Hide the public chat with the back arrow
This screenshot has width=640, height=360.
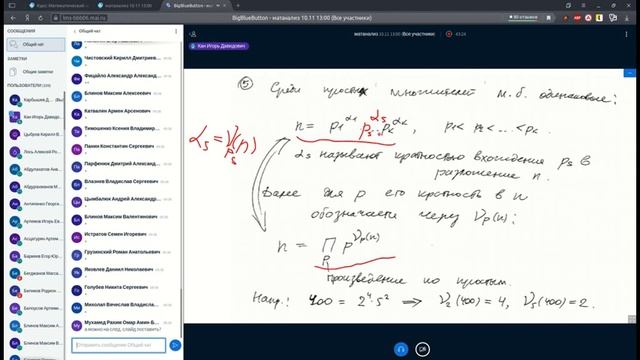click(x=75, y=31)
